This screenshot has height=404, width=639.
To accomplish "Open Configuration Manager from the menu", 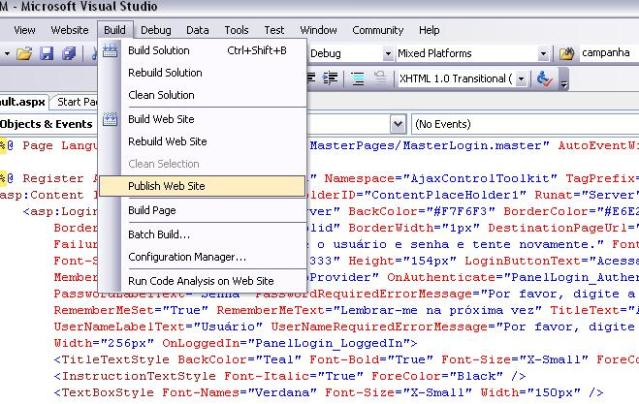I will pos(187,257).
